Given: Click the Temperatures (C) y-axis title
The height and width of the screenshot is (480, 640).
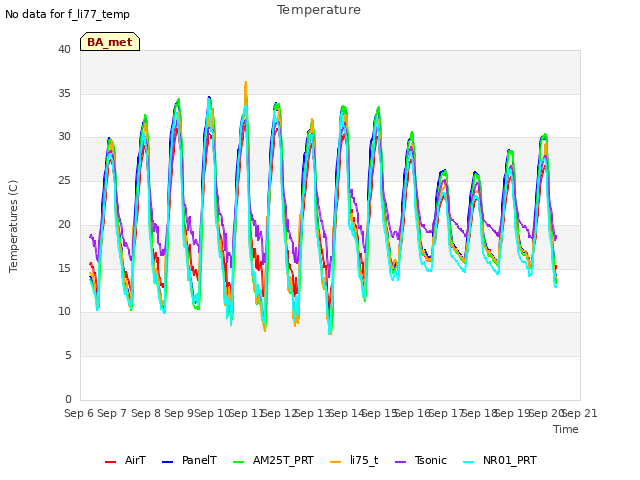Looking at the screenshot, I should coord(13,226).
